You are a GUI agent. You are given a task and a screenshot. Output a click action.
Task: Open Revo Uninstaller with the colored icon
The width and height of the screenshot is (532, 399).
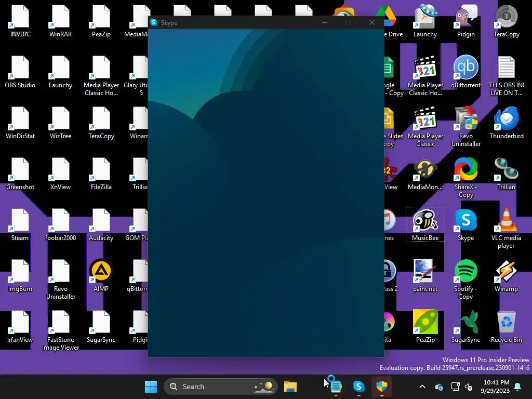pos(466,126)
